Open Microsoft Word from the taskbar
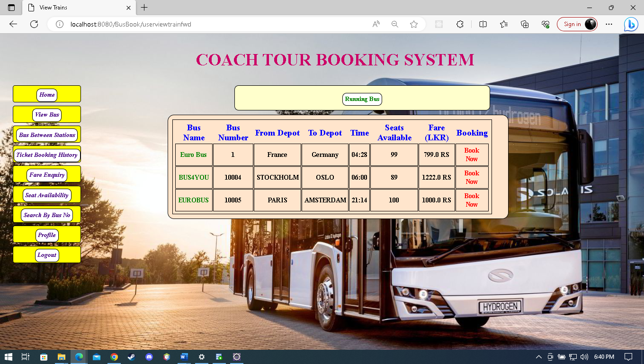 [184, 357]
